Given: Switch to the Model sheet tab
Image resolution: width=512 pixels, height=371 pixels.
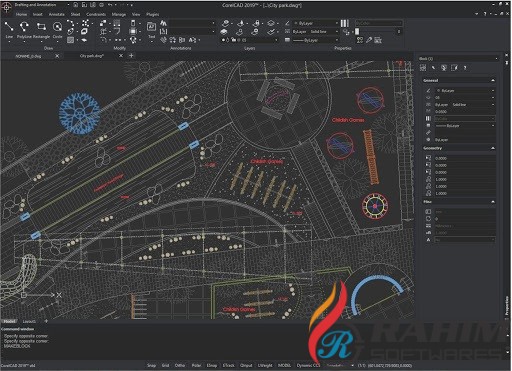Looking at the screenshot, I should point(9,321).
